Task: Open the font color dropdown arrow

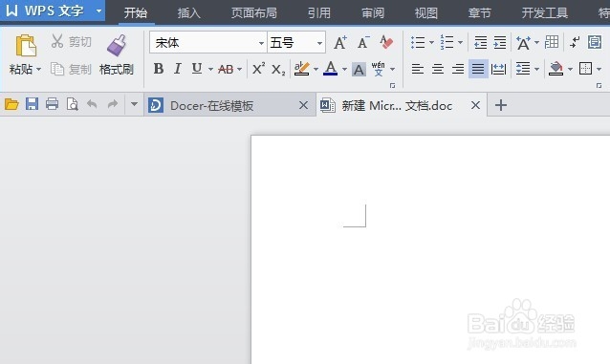Action: coord(344,69)
